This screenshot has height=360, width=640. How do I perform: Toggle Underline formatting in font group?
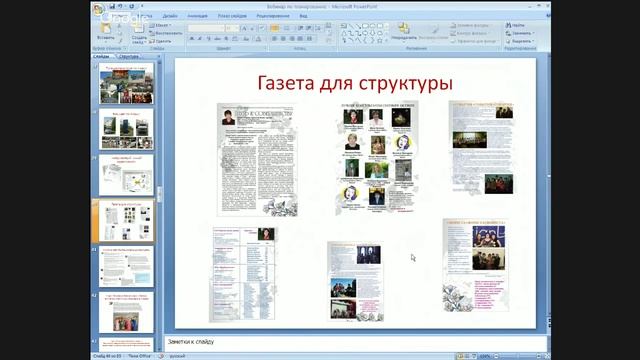coord(209,39)
